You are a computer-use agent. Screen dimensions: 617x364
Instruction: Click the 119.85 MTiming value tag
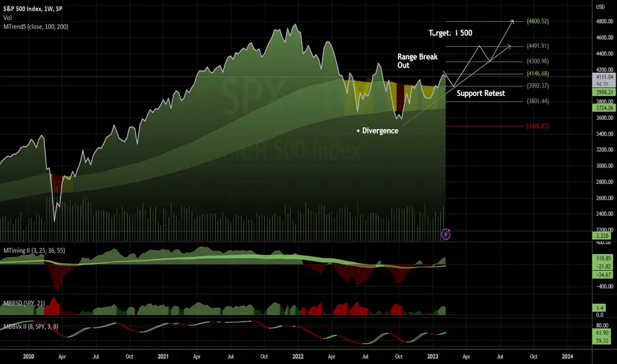click(x=602, y=259)
